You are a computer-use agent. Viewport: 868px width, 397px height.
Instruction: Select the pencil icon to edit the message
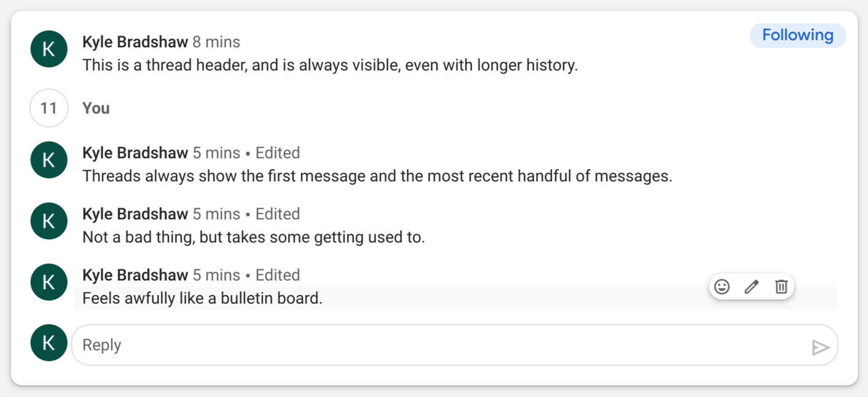[751, 287]
